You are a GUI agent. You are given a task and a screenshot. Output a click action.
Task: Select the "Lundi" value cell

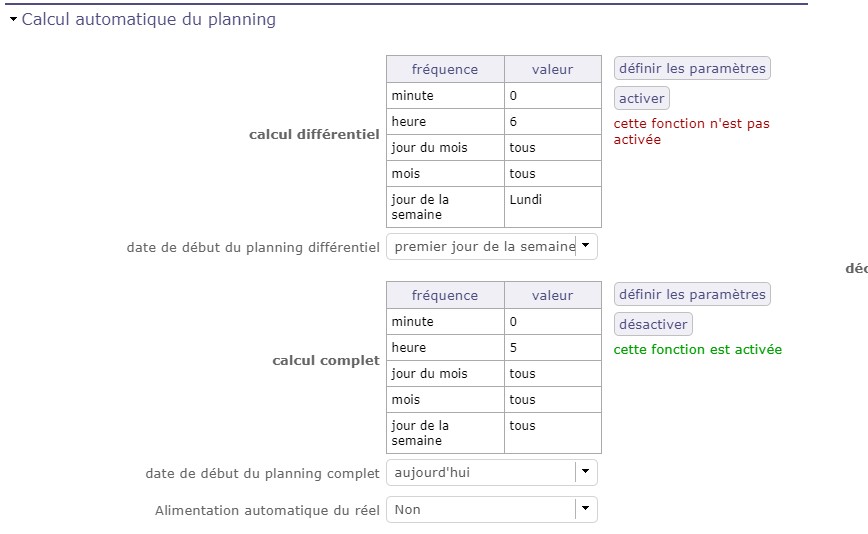[552, 206]
